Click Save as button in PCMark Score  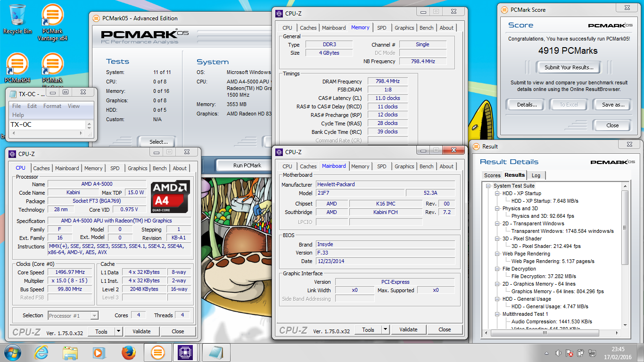click(613, 105)
